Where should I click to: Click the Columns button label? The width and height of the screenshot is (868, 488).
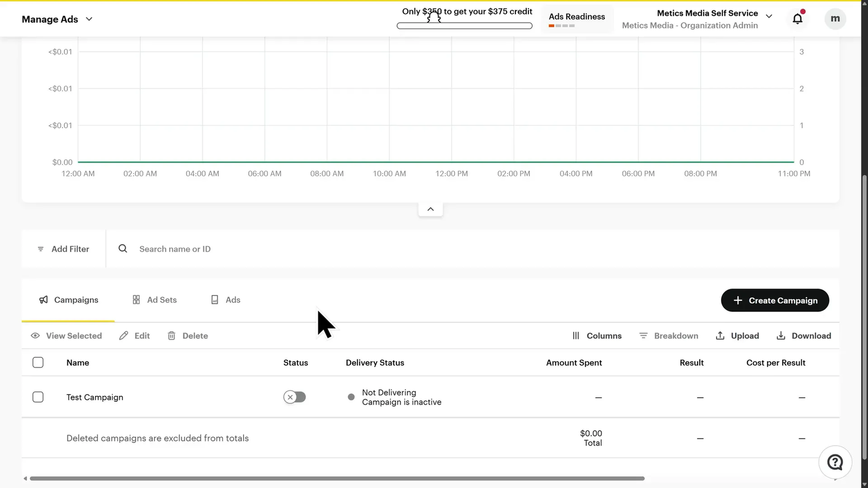(x=604, y=336)
